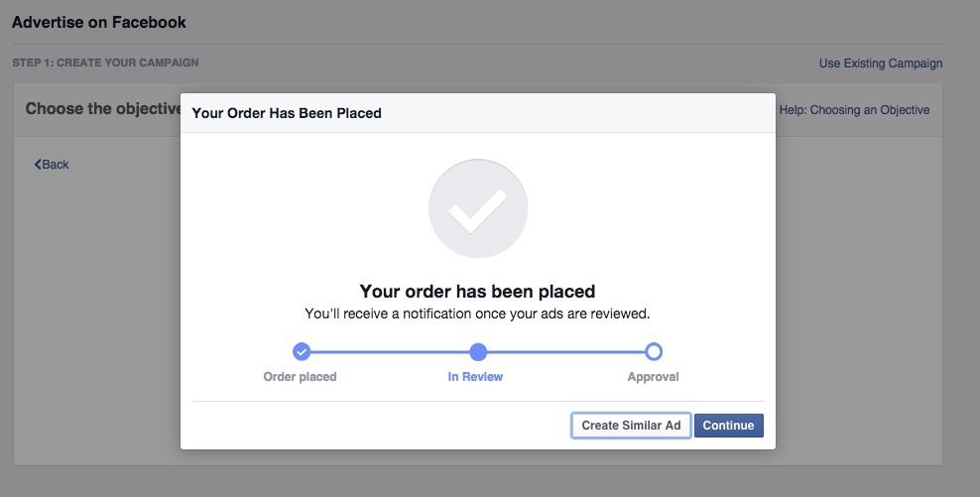Click the bold Your order has been placed heading

coord(477,292)
